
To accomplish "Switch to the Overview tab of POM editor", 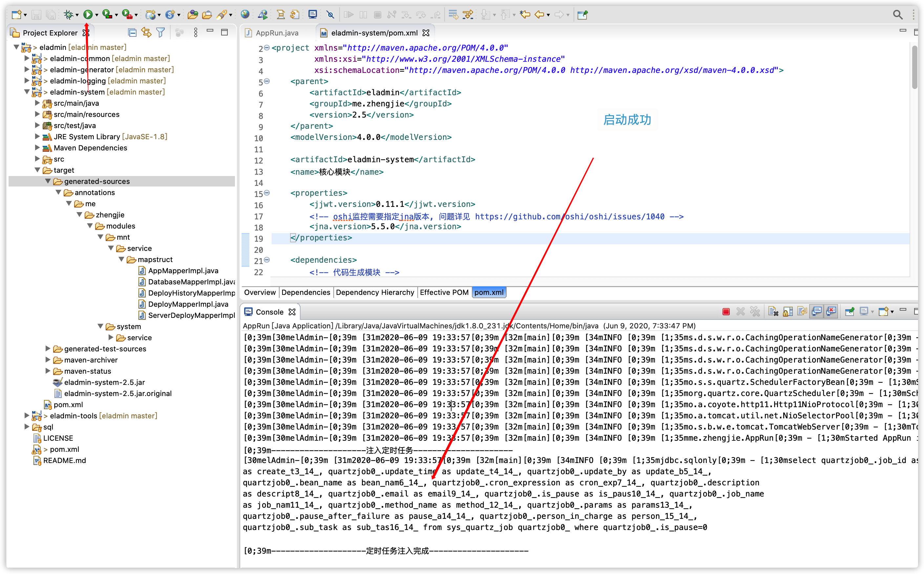I will click(260, 292).
